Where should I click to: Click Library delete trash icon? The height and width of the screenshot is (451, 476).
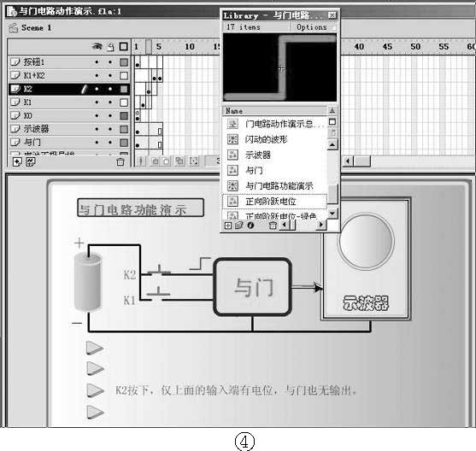273,225
